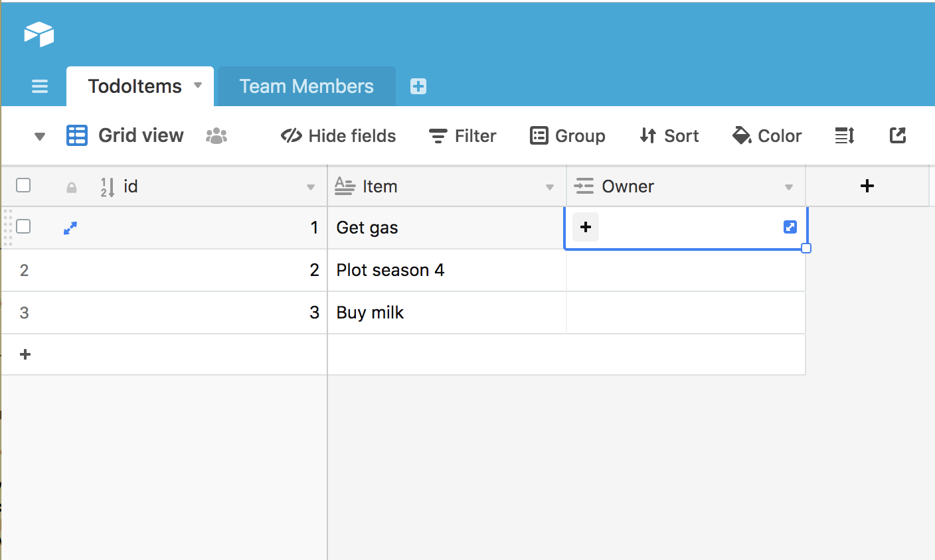Open the TodoItems tab dropdown arrow

[x=198, y=86]
